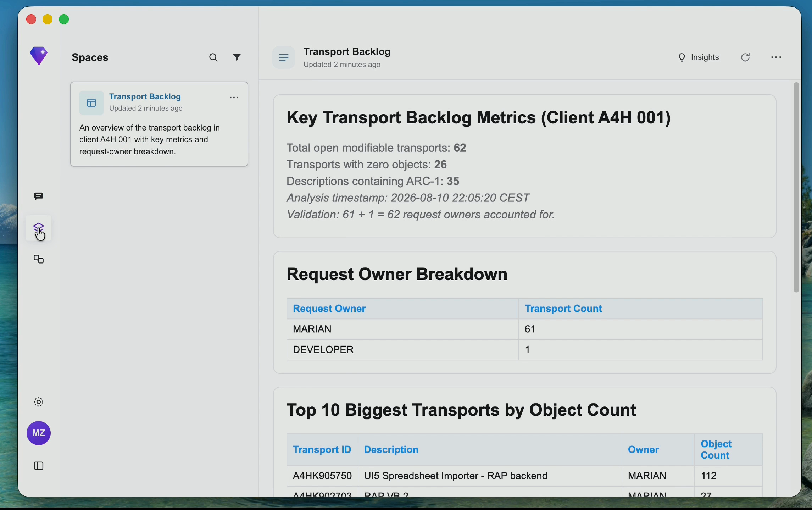Image resolution: width=812 pixels, height=510 pixels.
Task: Click the DEVELOPER transport count 1 cell
Action: coord(641,350)
